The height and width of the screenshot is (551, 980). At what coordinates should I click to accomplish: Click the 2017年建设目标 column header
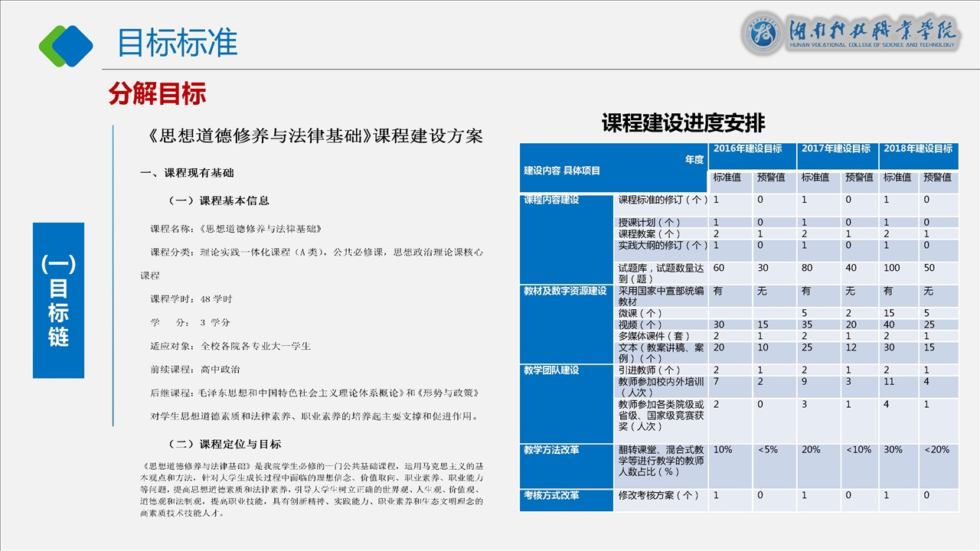point(836,149)
